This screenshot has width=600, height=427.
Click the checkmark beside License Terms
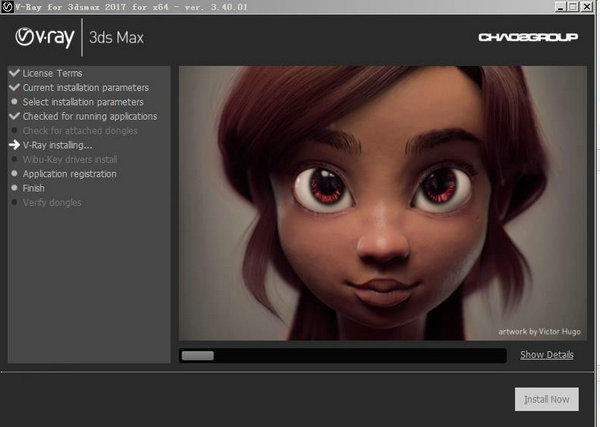point(13,73)
